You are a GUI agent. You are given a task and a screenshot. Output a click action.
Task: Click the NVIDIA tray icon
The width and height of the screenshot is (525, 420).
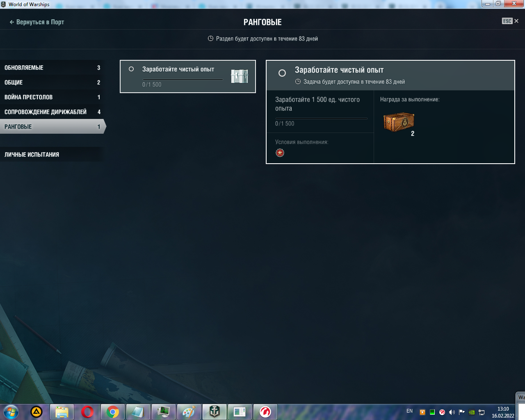(x=472, y=412)
